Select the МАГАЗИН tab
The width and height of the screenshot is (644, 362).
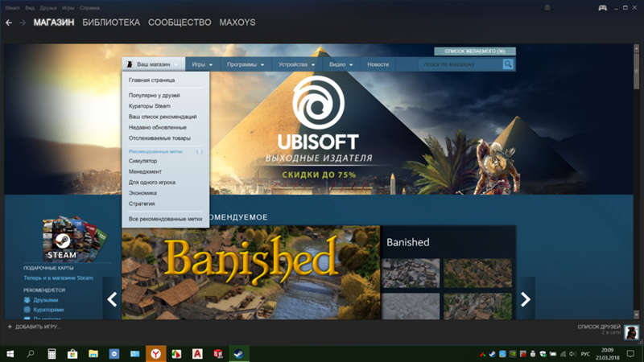click(54, 23)
